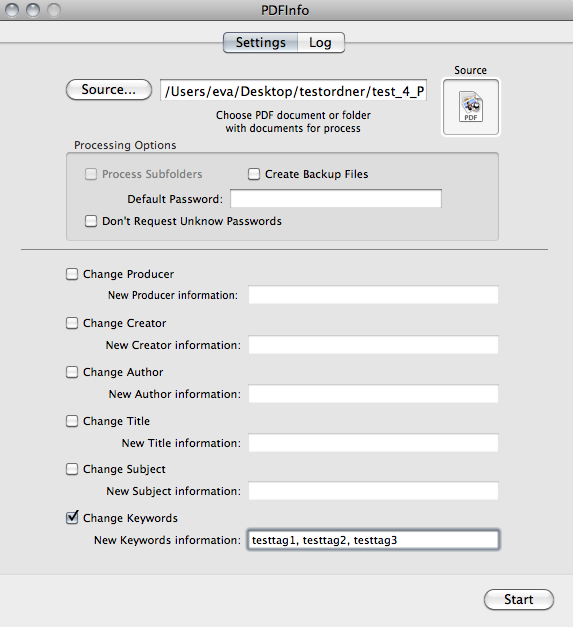Viewport: 573px width, 627px height.
Task: Select the Settings tab
Action: [x=260, y=42]
